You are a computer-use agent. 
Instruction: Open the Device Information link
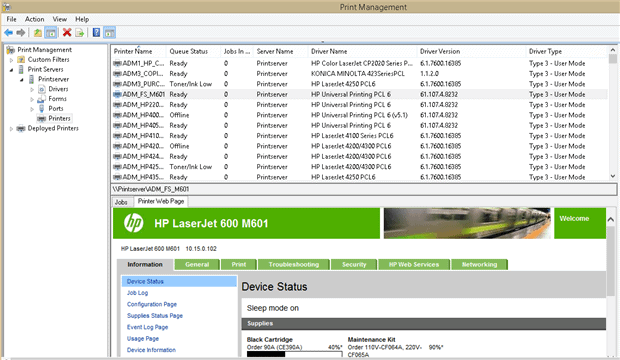pos(151,350)
